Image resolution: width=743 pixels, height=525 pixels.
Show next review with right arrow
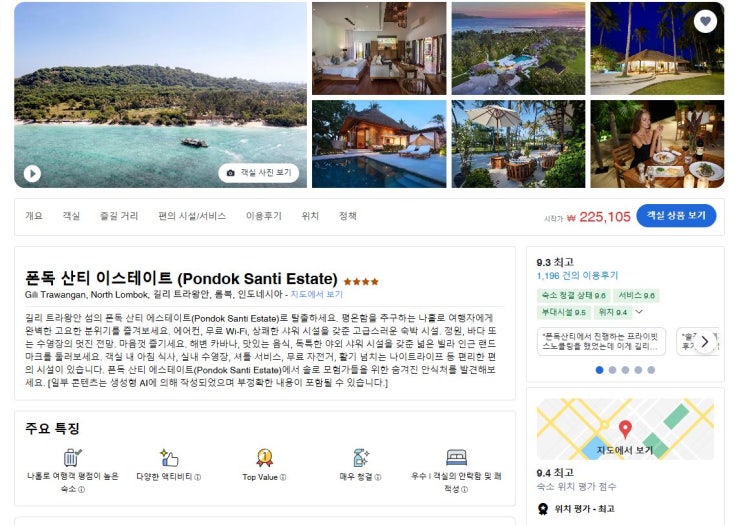[x=705, y=342]
